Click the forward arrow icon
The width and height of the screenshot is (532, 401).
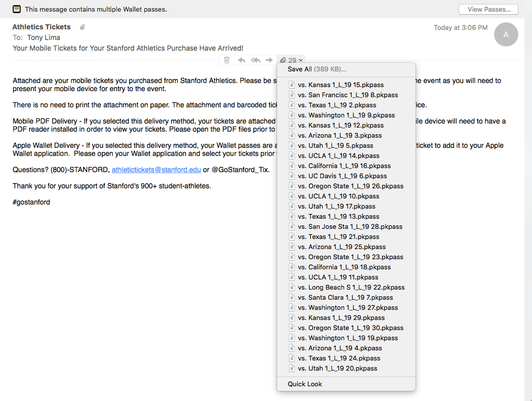(269, 60)
